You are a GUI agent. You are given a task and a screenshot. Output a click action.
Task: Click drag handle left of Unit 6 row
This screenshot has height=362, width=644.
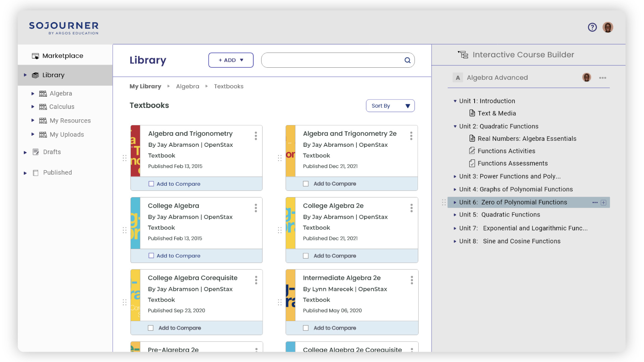coord(444,202)
